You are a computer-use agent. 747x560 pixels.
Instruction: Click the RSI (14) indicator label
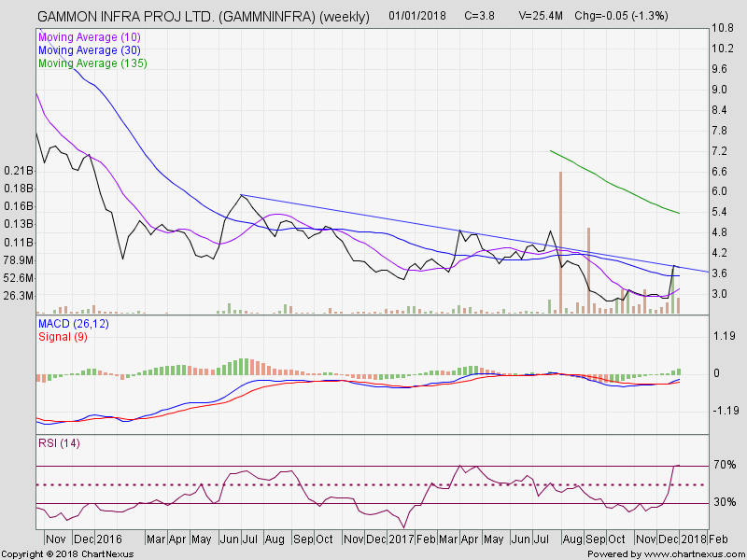(59, 443)
